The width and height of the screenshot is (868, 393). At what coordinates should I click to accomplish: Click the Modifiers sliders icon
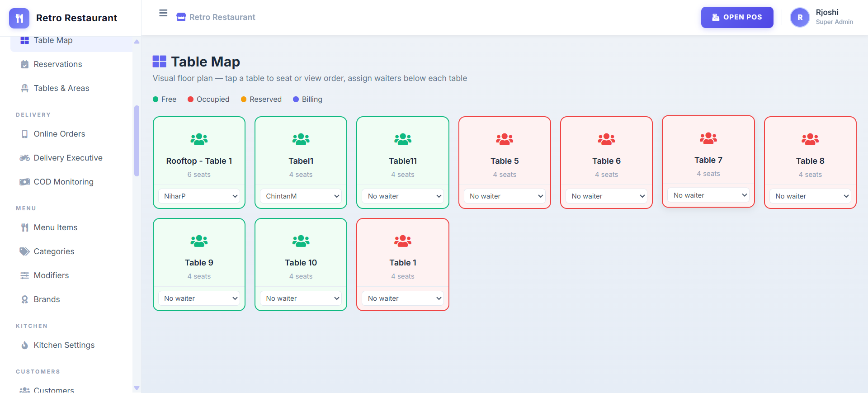tap(25, 275)
